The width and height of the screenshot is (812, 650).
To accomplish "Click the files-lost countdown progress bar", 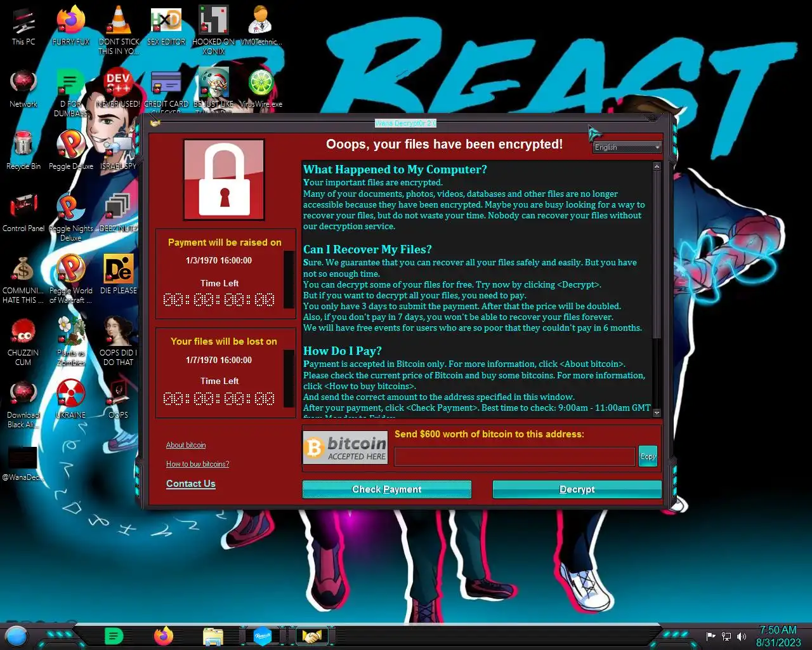I will coord(289,378).
